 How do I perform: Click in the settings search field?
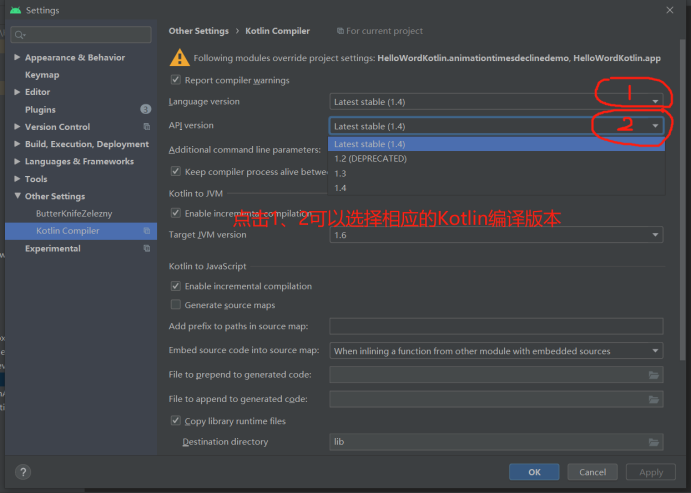pyautogui.click(x=81, y=35)
